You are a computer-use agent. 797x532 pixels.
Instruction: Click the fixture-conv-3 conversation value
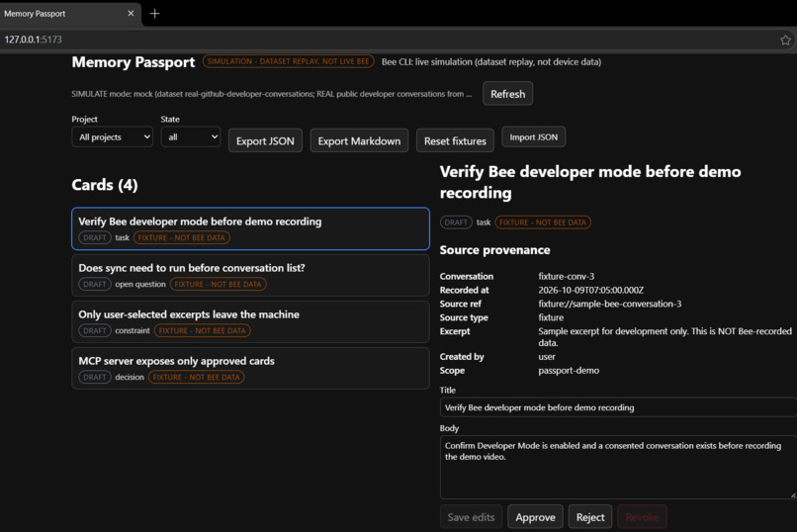567,277
